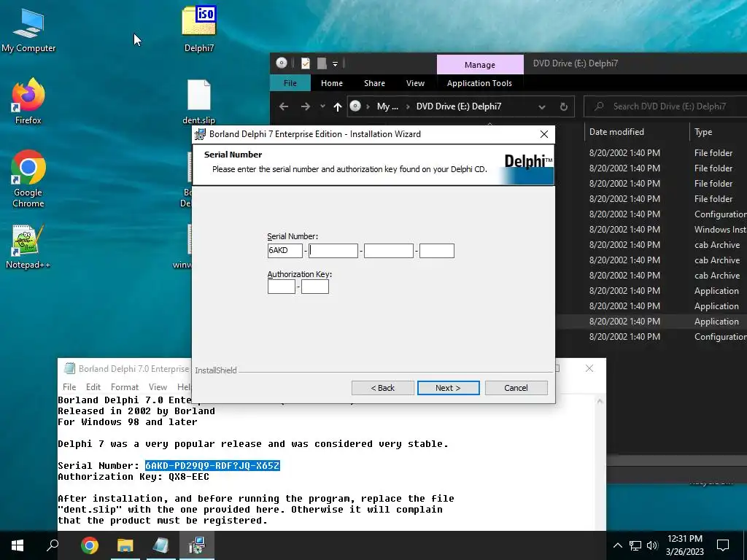
Task: Open quick access toolbar customize dropdown
Action: pyautogui.click(x=336, y=63)
